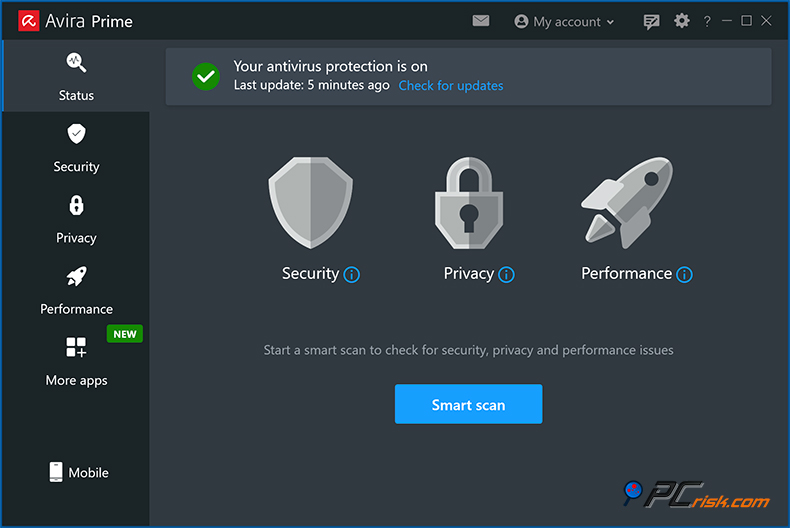This screenshot has width=790, height=528.
Task: Click Check for updates link
Action: [450, 86]
